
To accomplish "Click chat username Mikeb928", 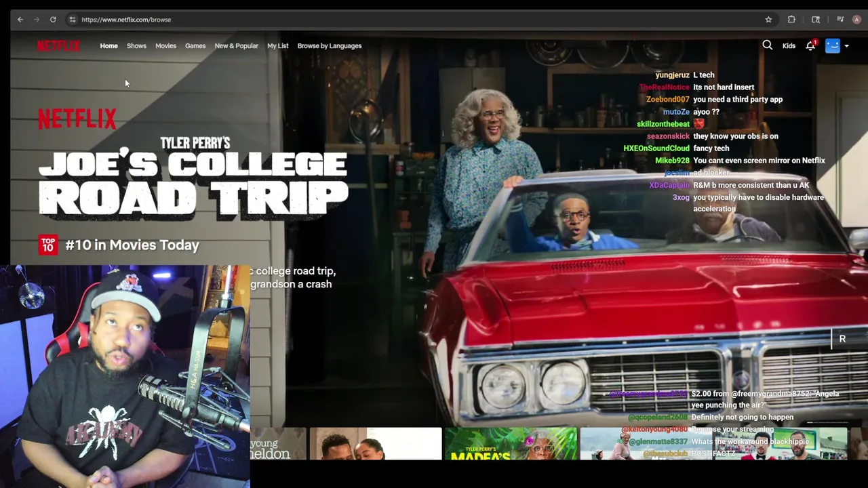I will [x=672, y=161].
